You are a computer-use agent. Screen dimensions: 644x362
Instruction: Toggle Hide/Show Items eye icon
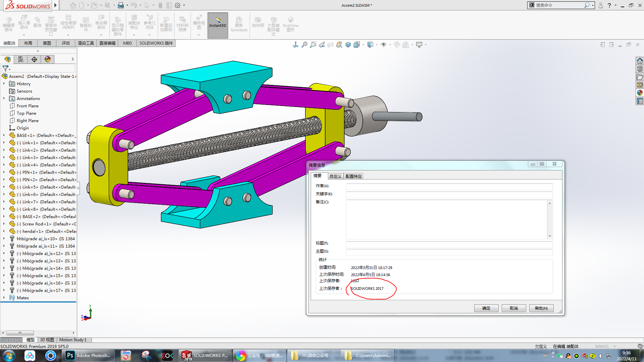[384, 45]
